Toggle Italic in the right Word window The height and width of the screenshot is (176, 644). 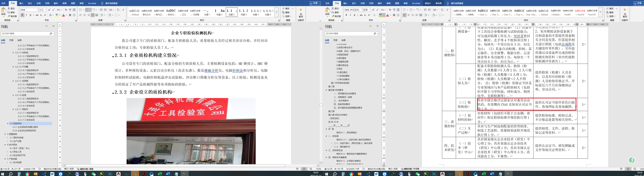350,15
